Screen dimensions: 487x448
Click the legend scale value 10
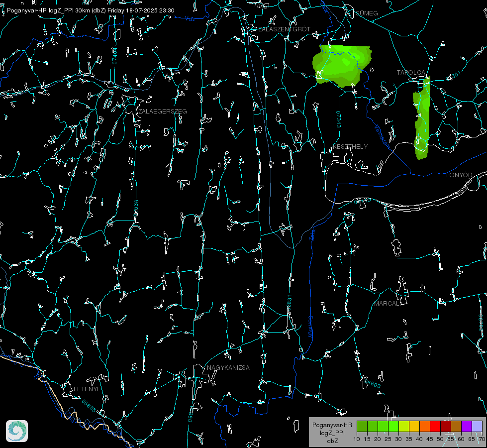[x=357, y=440]
